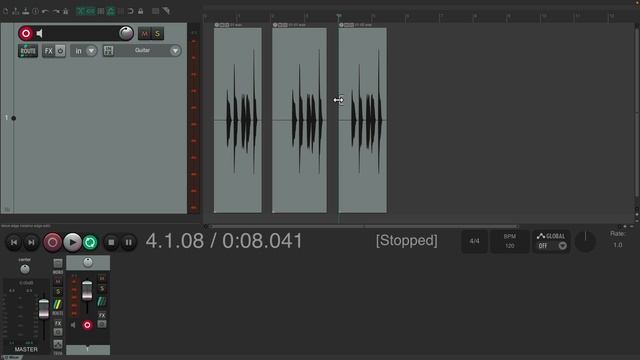The image size is (640, 360).
Task: Adjust track 1 pan knob in mixer
Action: (88, 262)
